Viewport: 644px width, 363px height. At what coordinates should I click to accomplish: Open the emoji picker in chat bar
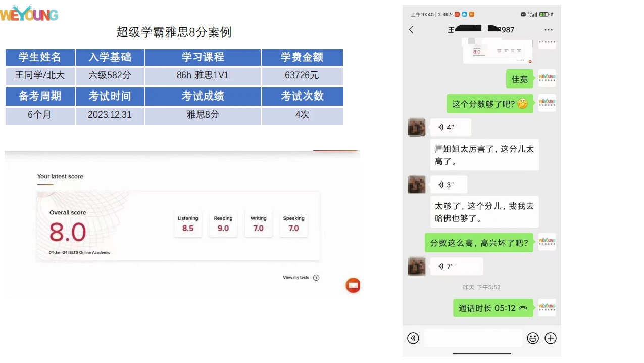tap(533, 338)
